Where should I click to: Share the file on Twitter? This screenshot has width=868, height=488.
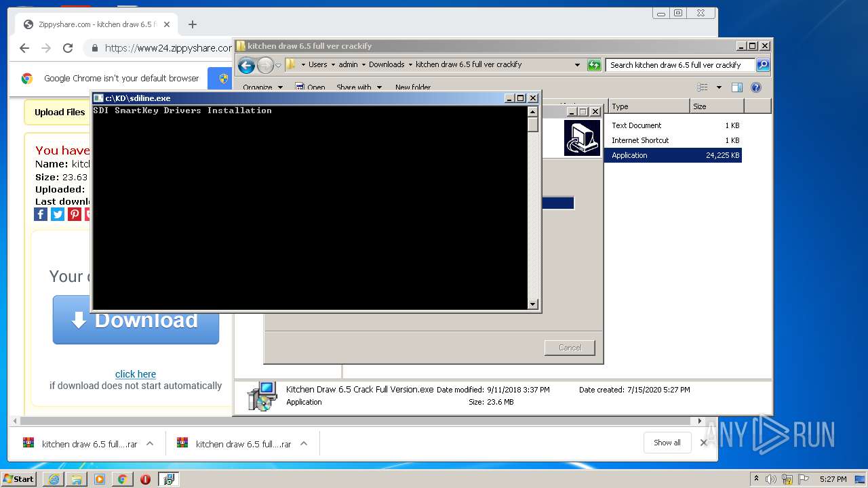click(58, 214)
